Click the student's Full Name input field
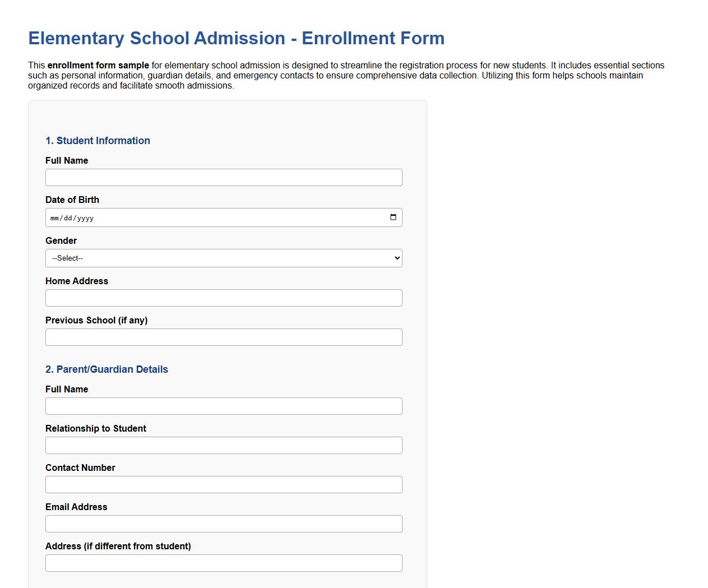Image resolution: width=708 pixels, height=588 pixels. coord(224,177)
